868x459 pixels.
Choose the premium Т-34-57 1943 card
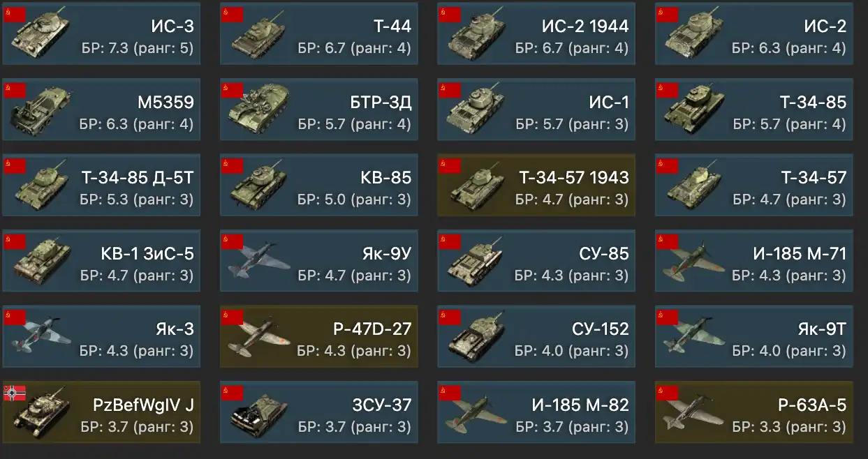pos(536,186)
